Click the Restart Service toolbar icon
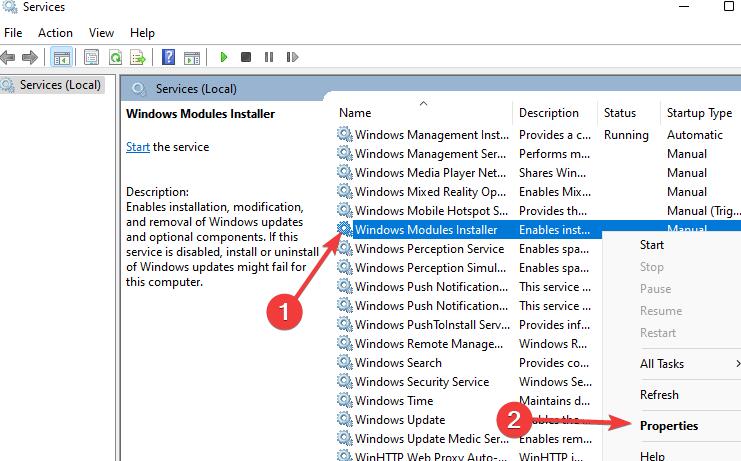Viewport: 741px width, 461px height. [x=292, y=57]
